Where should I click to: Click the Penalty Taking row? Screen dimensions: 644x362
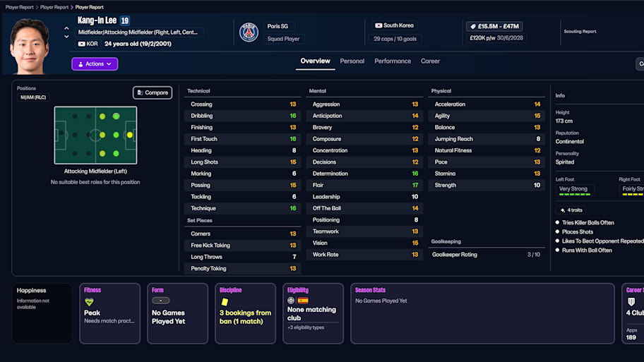point(242,268)
